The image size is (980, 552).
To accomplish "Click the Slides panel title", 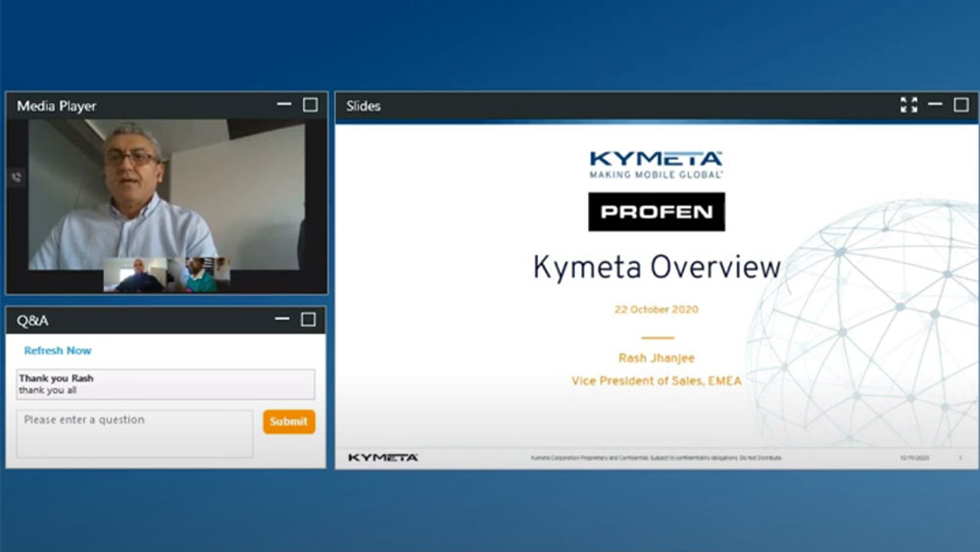I will (364, 106).
